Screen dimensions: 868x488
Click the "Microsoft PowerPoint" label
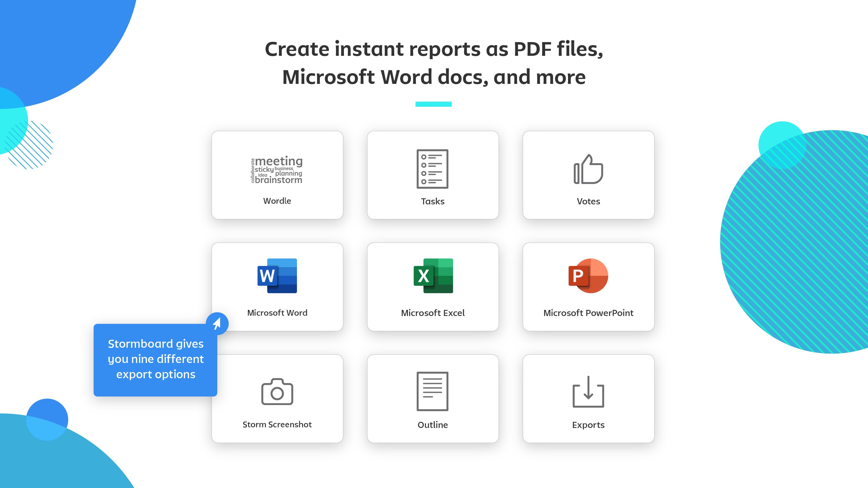click(x=588, y=313)
